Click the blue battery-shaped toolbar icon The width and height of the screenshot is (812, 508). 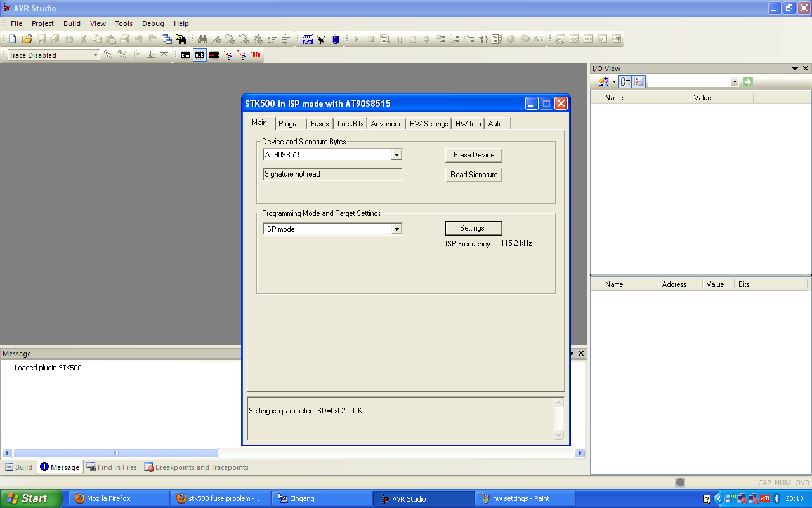coord(336,39)
